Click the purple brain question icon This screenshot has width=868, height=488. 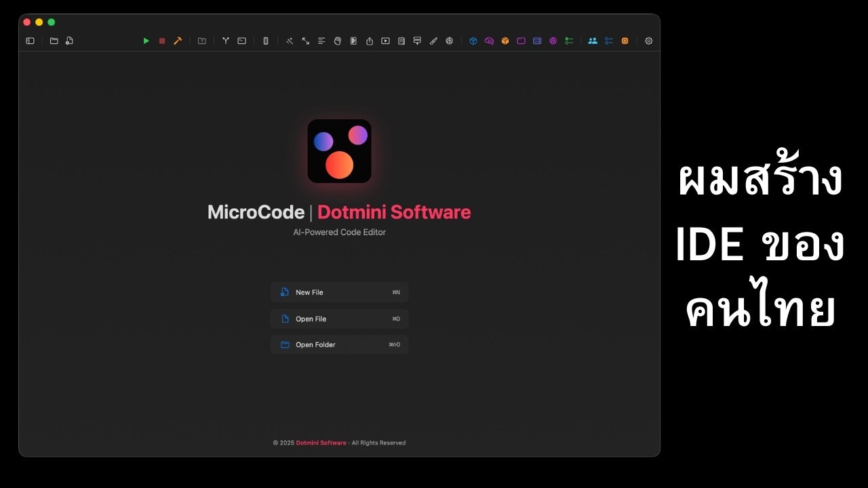click(489, 41)
